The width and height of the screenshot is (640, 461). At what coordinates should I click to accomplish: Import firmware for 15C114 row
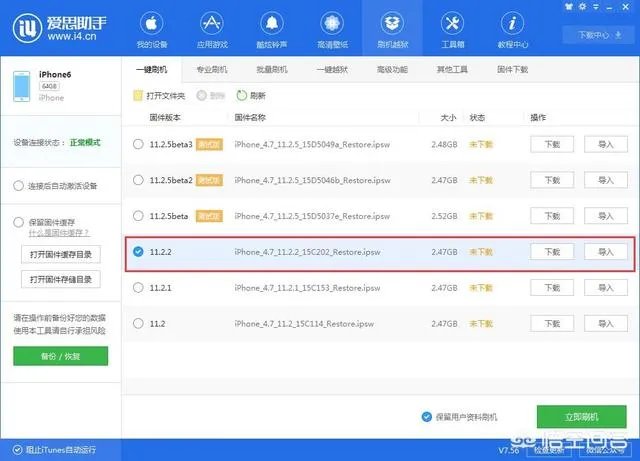[606, 323]
